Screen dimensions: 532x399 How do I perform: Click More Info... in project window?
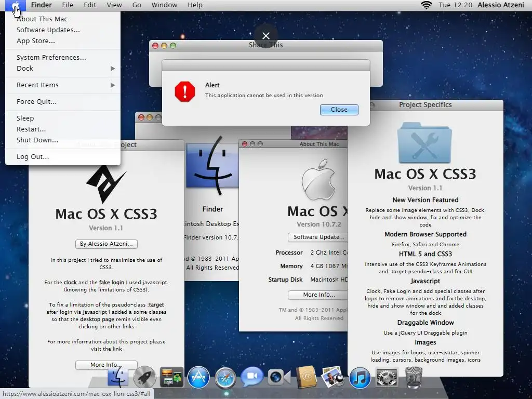click(x=106, y=365)
